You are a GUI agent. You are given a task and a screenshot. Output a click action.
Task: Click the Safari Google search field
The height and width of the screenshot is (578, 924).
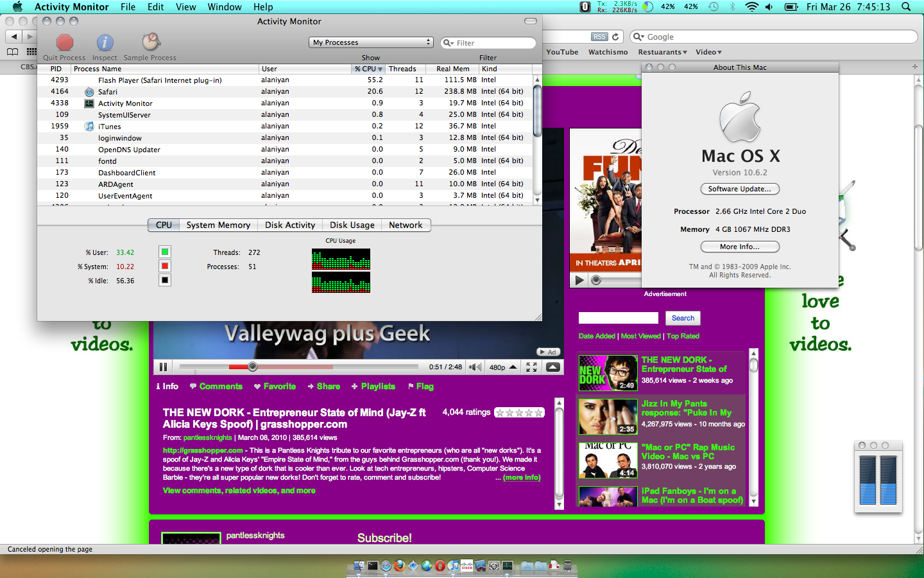click(x=773, y=37)
